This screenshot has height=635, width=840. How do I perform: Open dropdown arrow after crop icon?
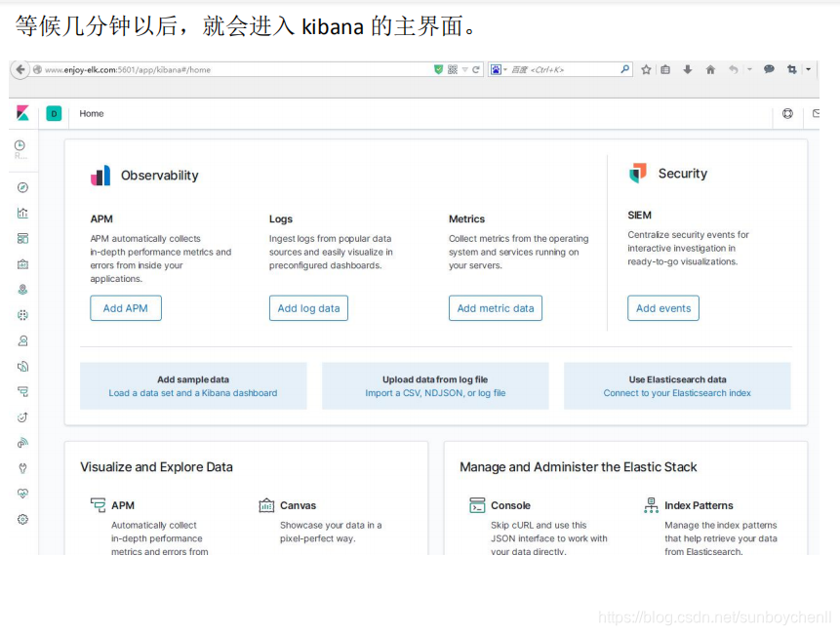coord(809,69)
